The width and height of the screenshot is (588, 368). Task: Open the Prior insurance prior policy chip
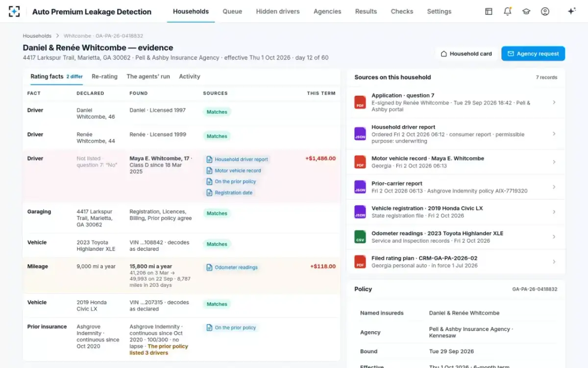click(x=231, y=328)
